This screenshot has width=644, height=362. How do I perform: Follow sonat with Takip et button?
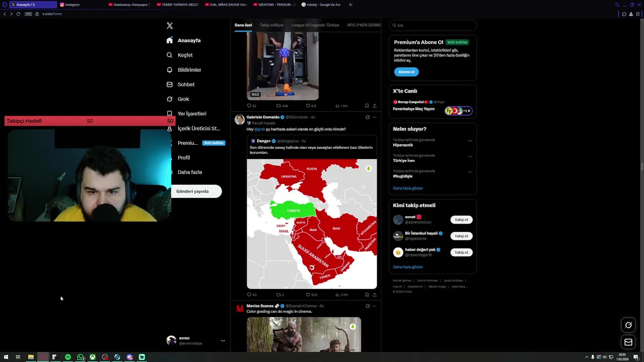[461, 220]
